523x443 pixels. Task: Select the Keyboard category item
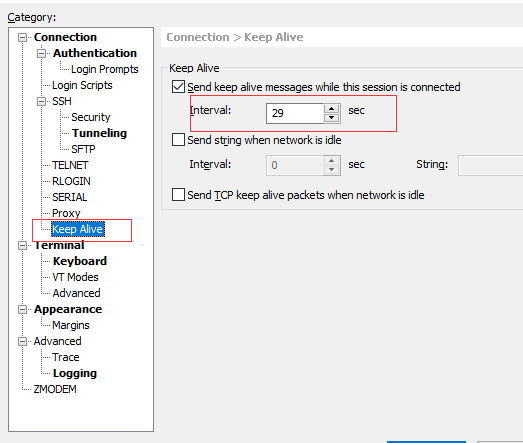point(80,261)
